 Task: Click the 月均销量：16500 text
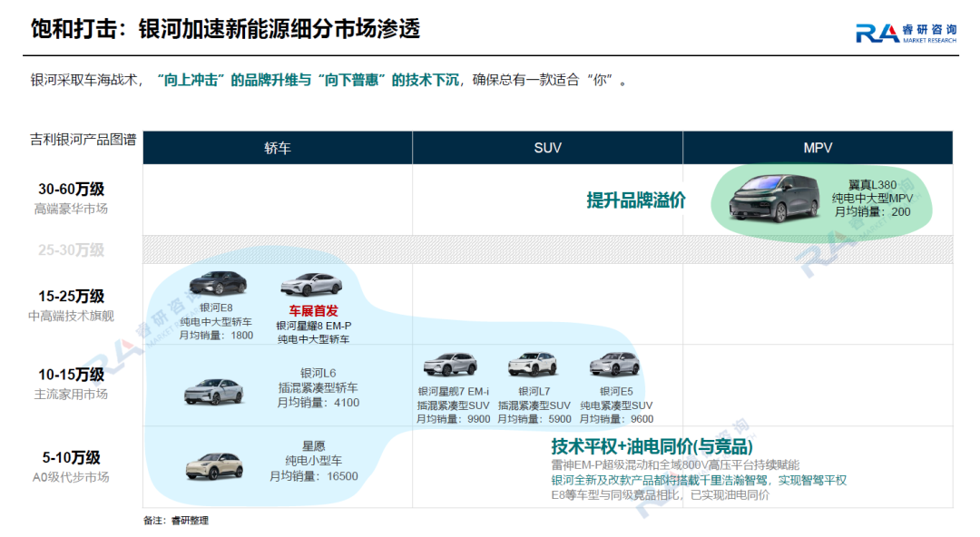tap(314, 476)
